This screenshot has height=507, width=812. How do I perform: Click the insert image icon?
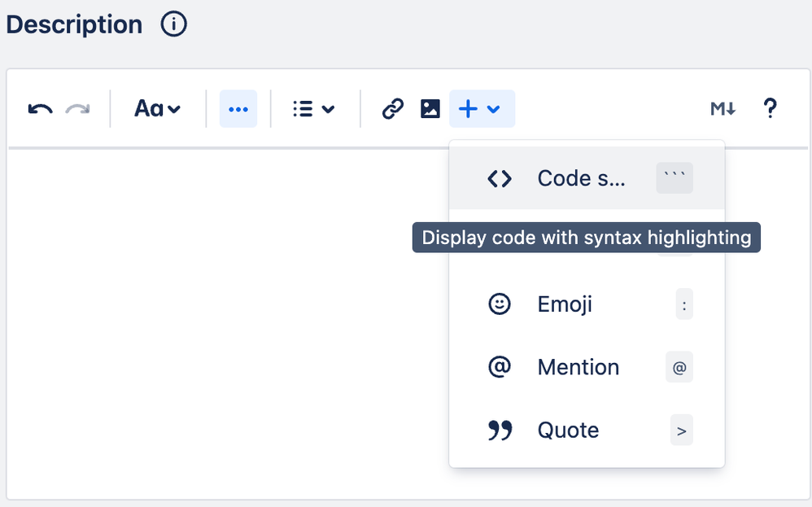pyautogui.click(x=430, y=109)
